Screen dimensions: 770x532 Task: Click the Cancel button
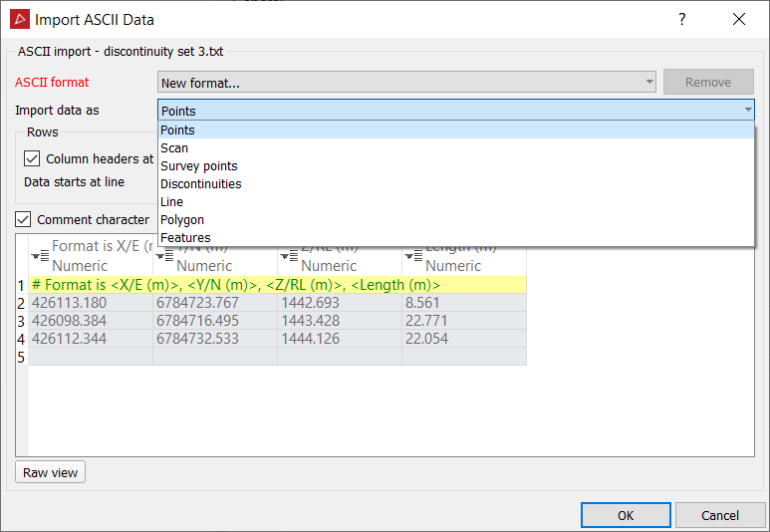(720, 515)
